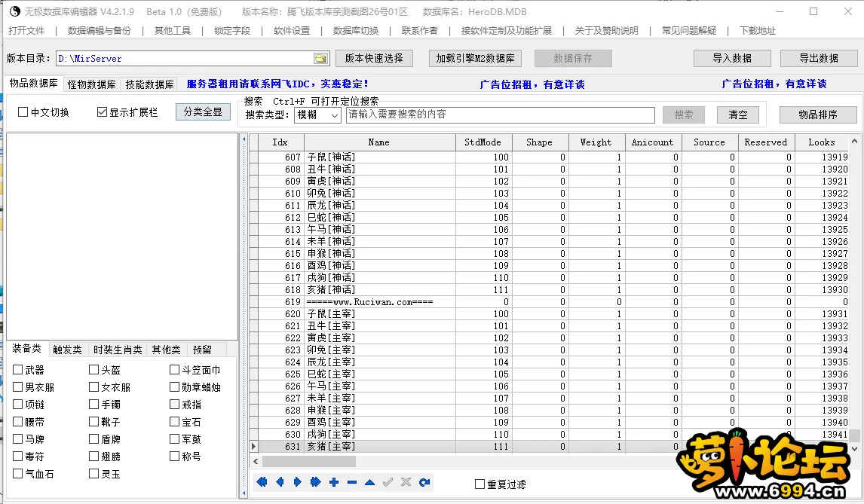Image resolution: width=864 pixels, height=504 pixels.
Task: Click 加载引擎M2数据库 button
Action: coord(475,59)
